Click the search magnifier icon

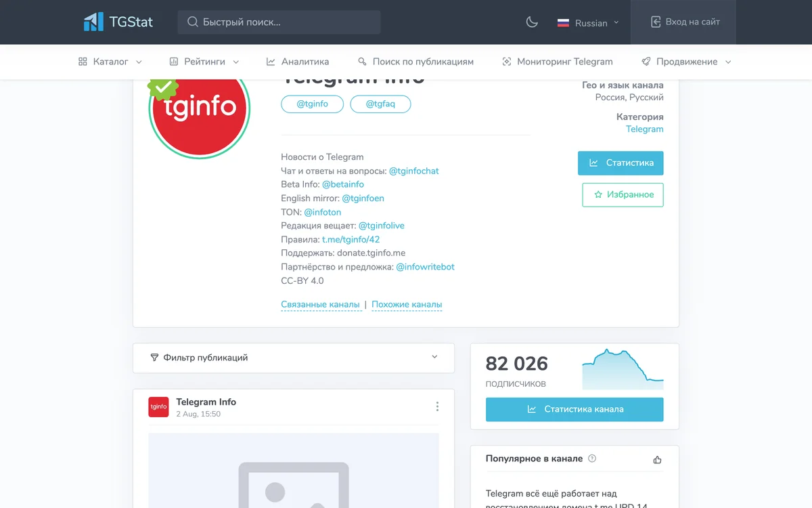(x=193, y=22)
